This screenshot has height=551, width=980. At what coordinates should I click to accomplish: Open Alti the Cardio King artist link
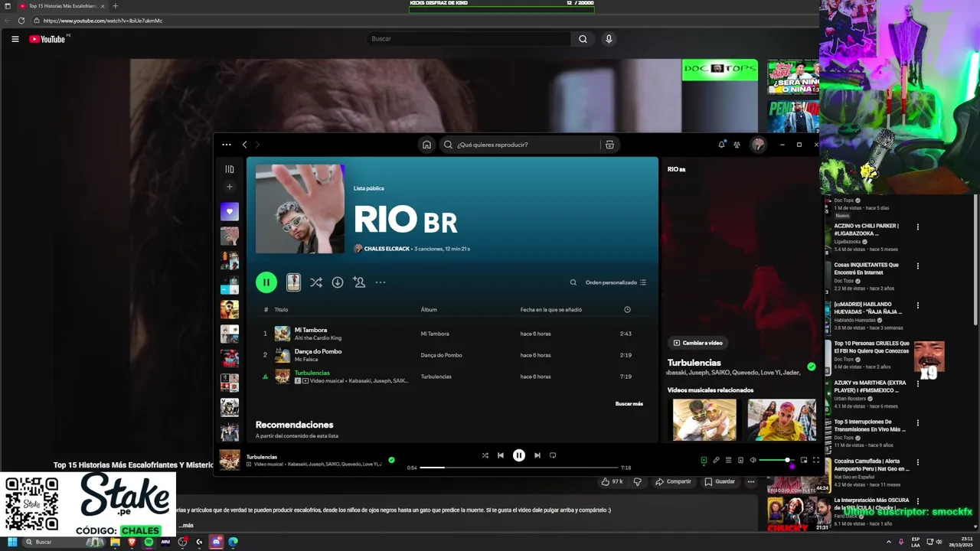click(x=318, y=338)
